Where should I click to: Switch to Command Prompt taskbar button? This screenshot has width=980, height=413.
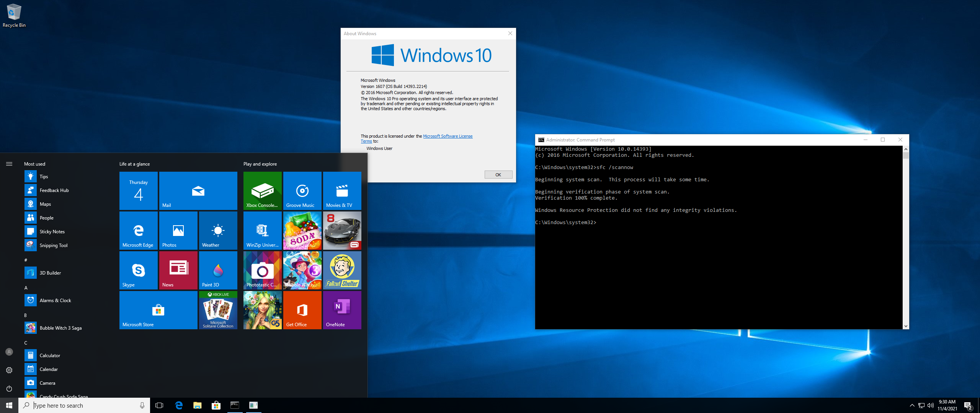coord(235,405)
